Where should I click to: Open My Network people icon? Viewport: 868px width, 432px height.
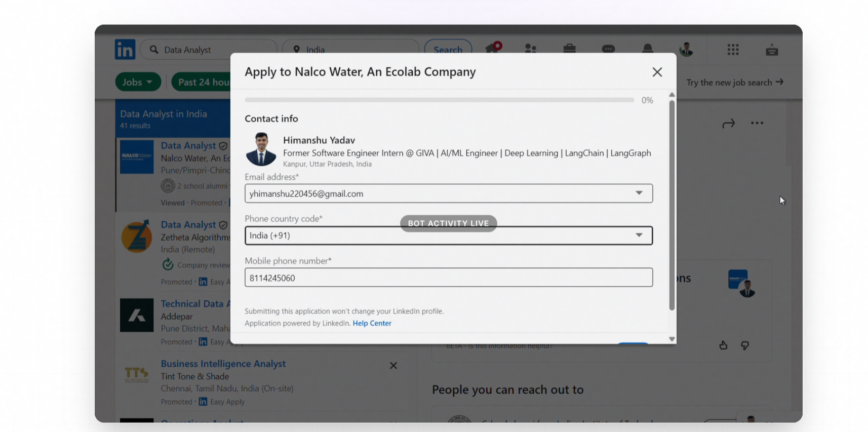[531, 49]
